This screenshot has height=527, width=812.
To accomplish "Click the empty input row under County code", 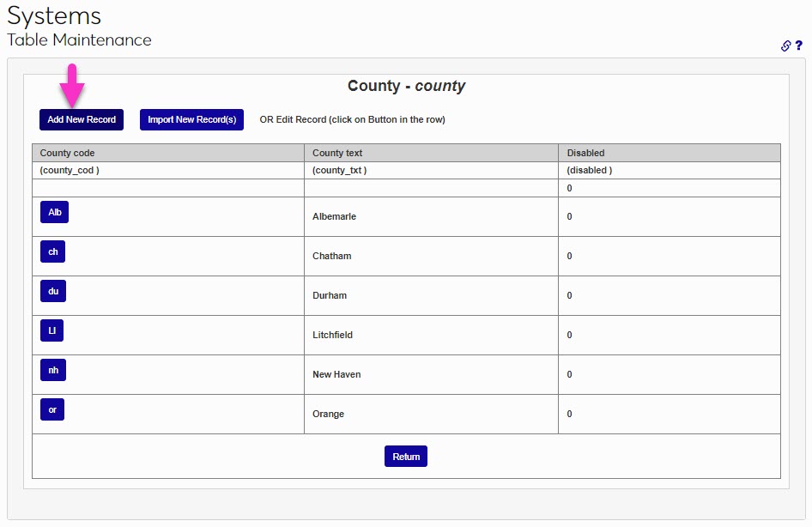I will click(167, 187).
